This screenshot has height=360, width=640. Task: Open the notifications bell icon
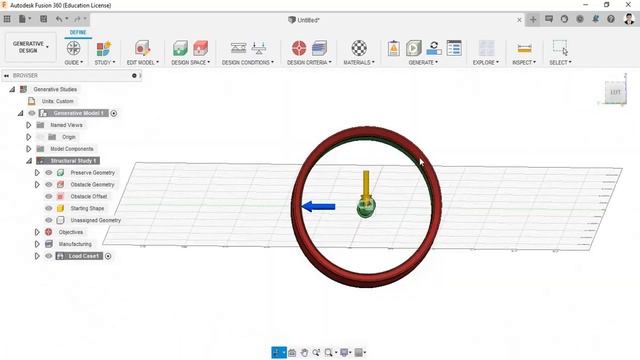click(x=596, y=19)
